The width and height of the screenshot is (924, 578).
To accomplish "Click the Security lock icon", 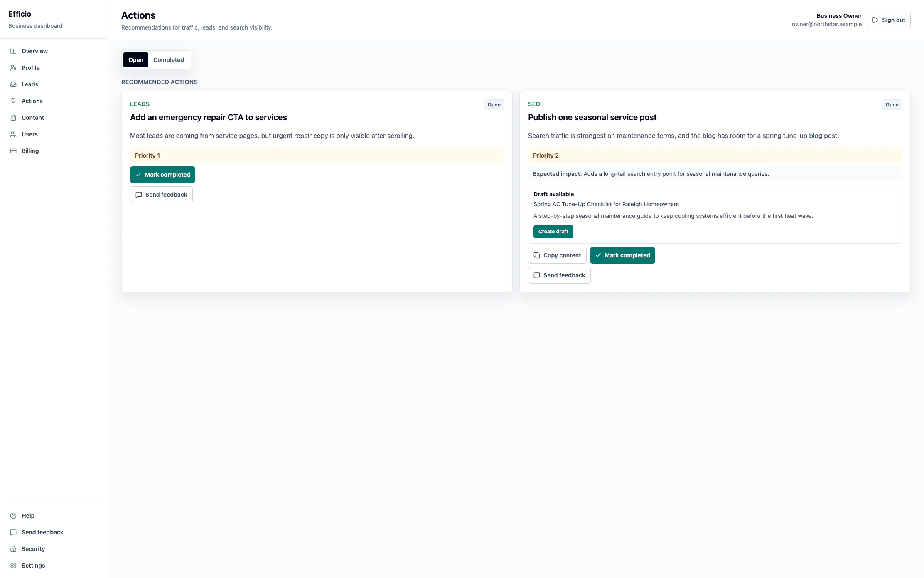I will coord(13,549).
